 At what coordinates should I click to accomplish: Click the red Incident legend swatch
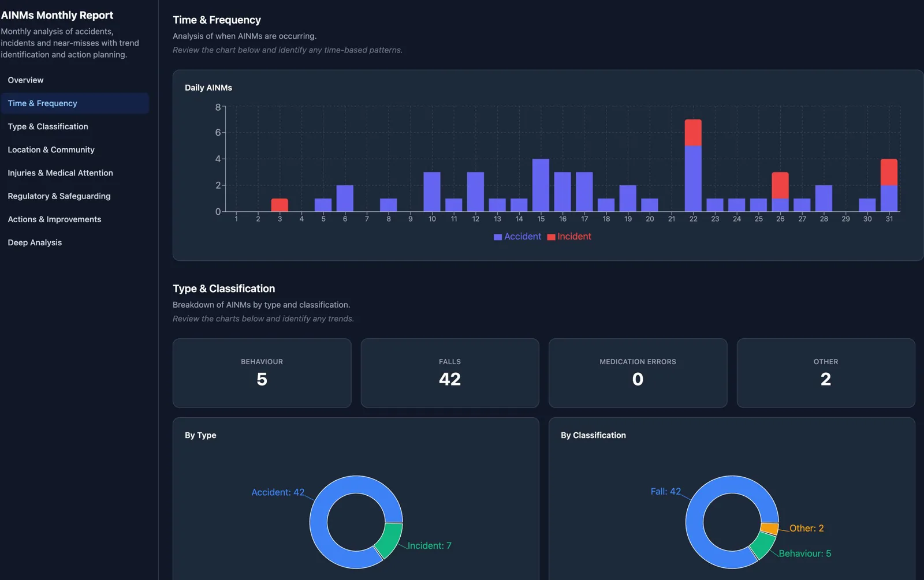click(x=551, y=237)
